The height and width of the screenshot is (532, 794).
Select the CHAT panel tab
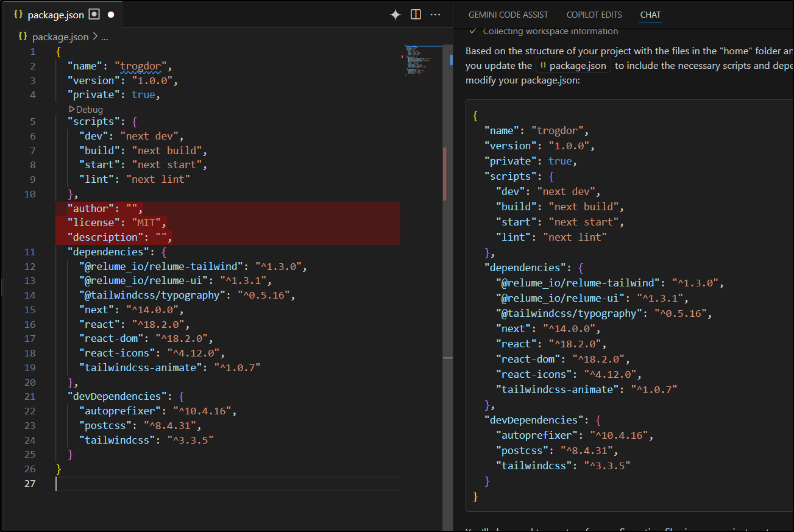[x=650, y=15]
